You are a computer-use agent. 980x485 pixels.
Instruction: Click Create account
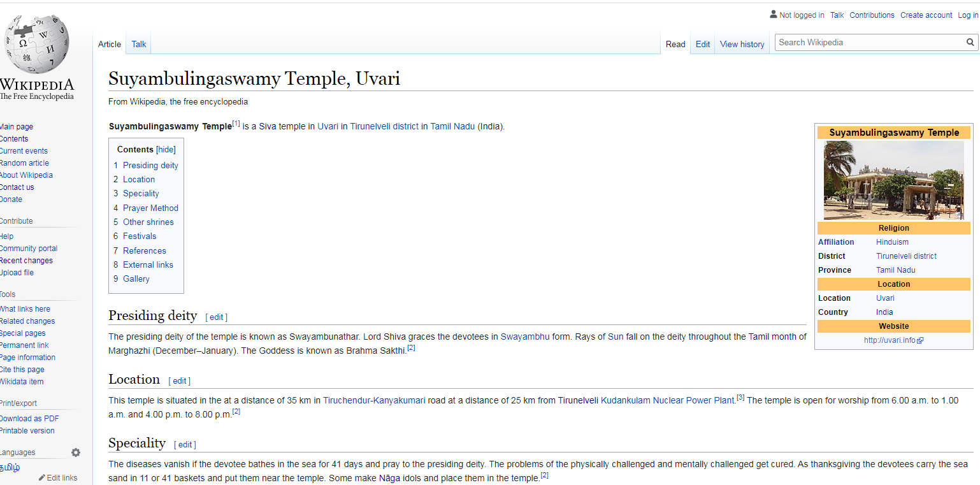[x=926, y=15]
